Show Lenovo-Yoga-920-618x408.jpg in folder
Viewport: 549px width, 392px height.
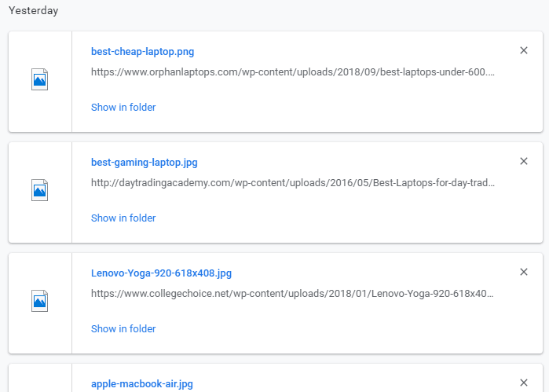click(x=123, y=328)
